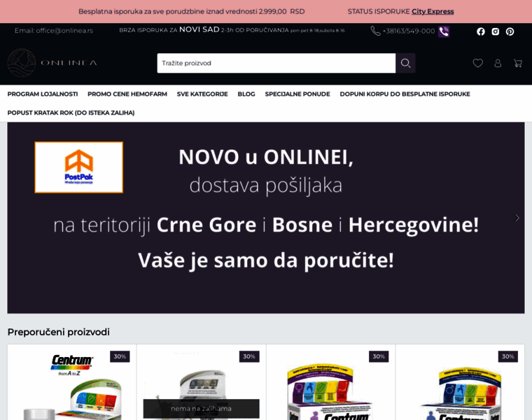
Task: Advance banner with next arrow
Action: 517,218
